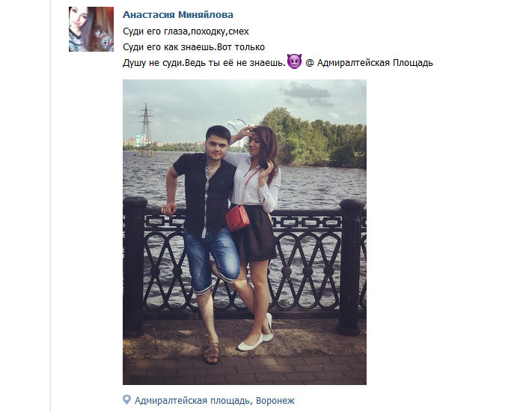This screenshot has width=532, height=412.
Task: Click the red handbag in the photo
Action: pyautogui.click(x=237, y=218)
